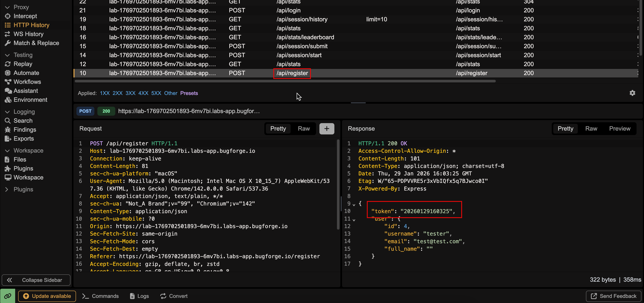The width and height of the screenshot is (644, 303).
Task: Click the filter settings gear icon
Action: (632, 93)
